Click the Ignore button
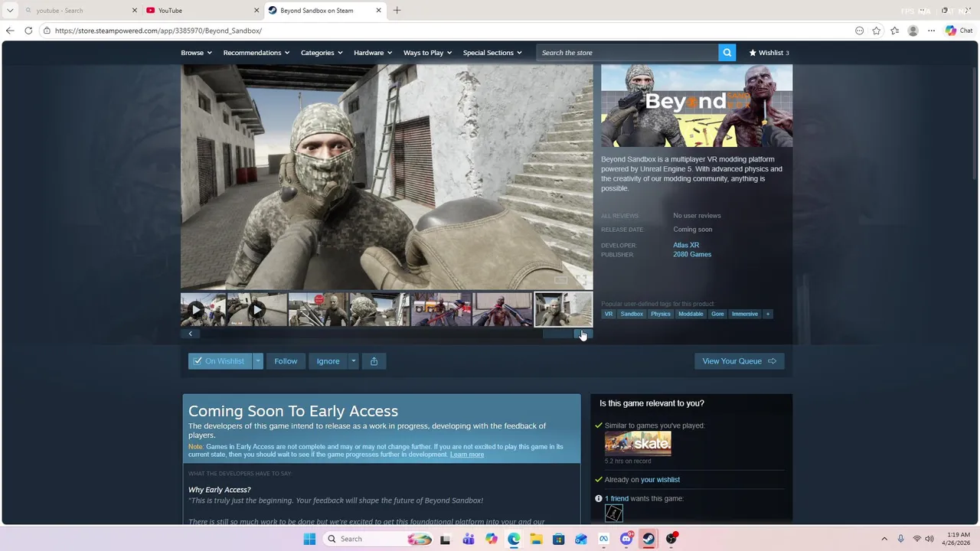The width and height of the screenshot is (980, 551). (x=328, y=361)
